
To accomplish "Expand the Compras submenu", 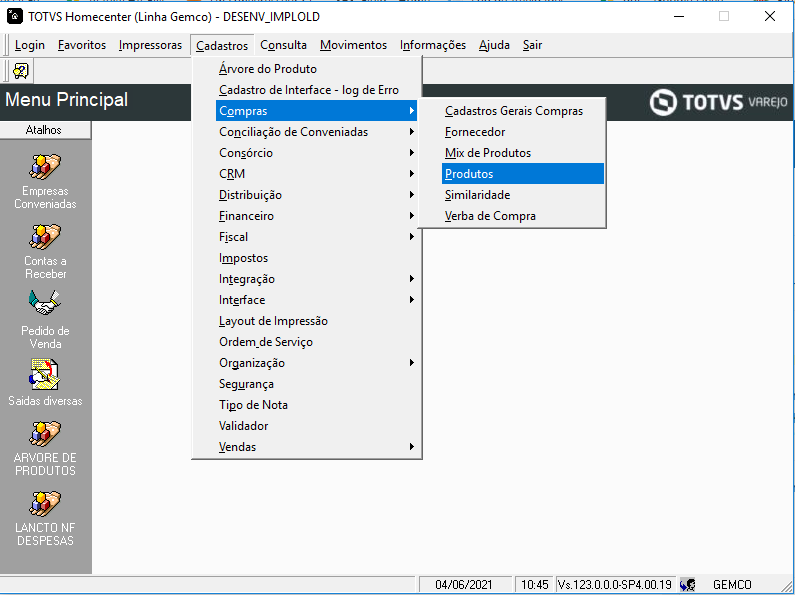I will tap(316, 110).
